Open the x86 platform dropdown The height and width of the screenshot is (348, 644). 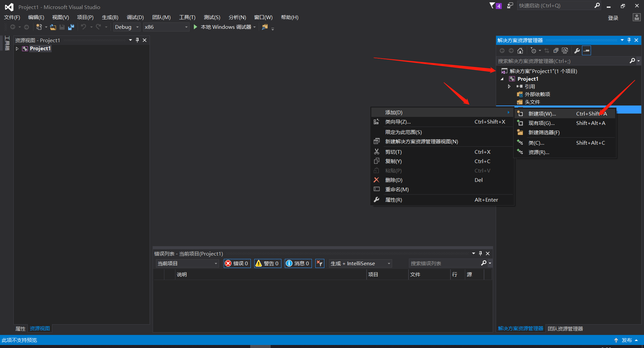pyautogui.click(x=166, y=27)
